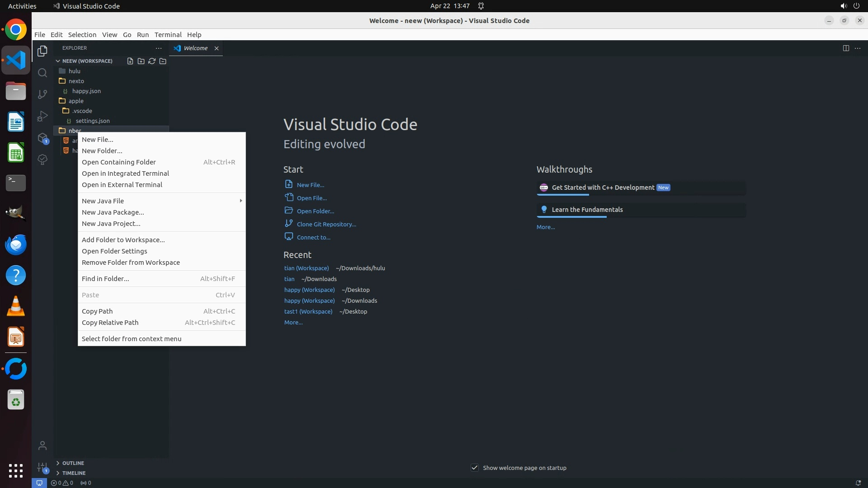Click Refresh Explorer icon
868x488 pixels.
(x=152, y=61)
